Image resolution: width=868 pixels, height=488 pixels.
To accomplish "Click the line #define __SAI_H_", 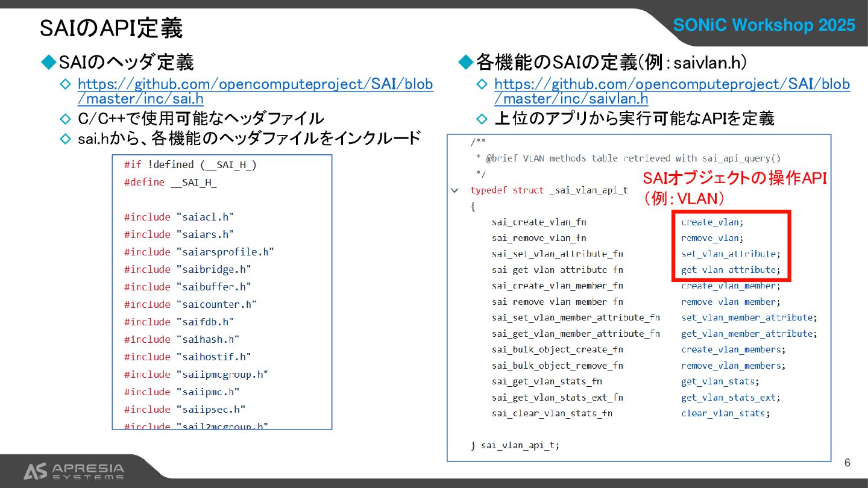I will [171, 182].
